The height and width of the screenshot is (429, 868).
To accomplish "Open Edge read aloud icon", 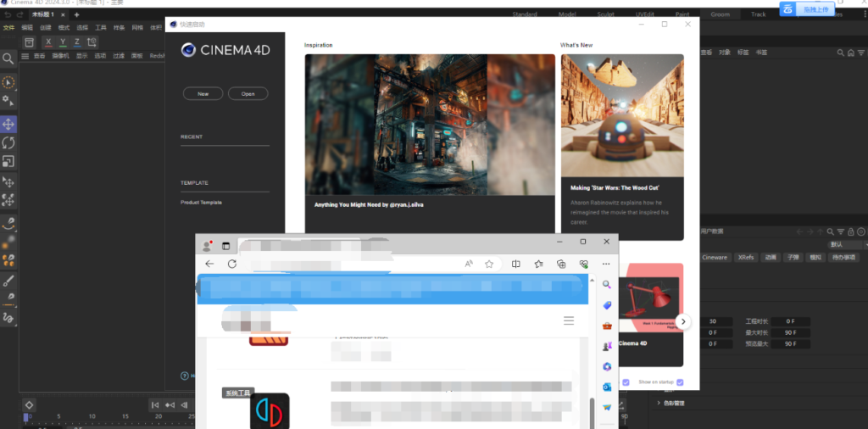I will tap(469, 264).
